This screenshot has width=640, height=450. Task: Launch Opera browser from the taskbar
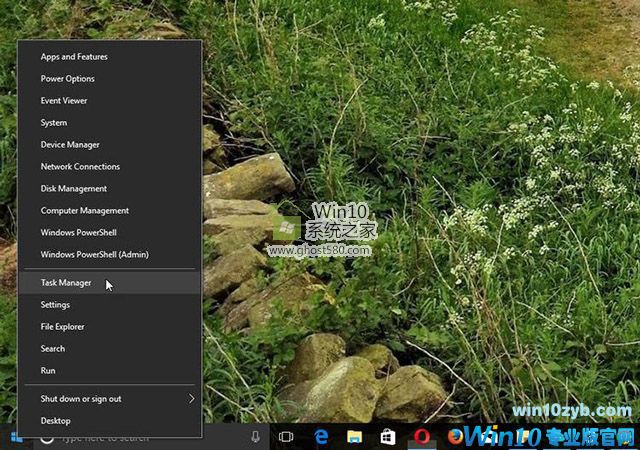click(x=422, y=437)
